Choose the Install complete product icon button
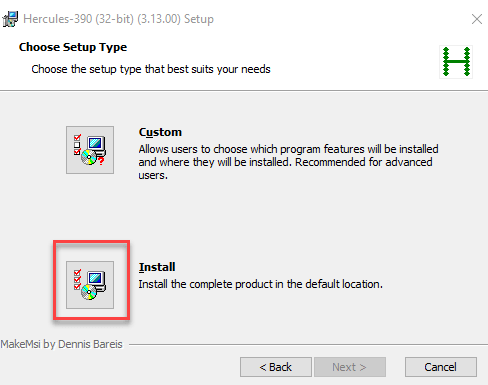Image resolution: width=488 pixels, height=385 pixels. point(90,285)
